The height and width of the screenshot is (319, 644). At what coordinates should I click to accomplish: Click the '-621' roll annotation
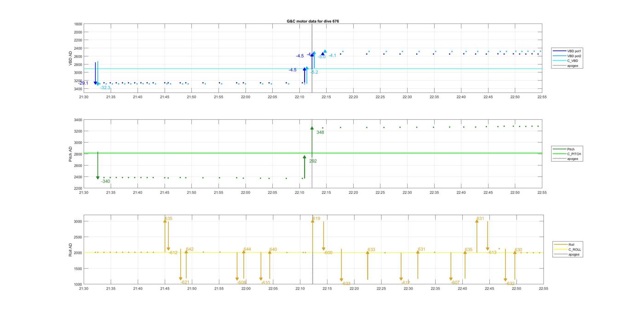pyautogui.click(x=184, y=282)
